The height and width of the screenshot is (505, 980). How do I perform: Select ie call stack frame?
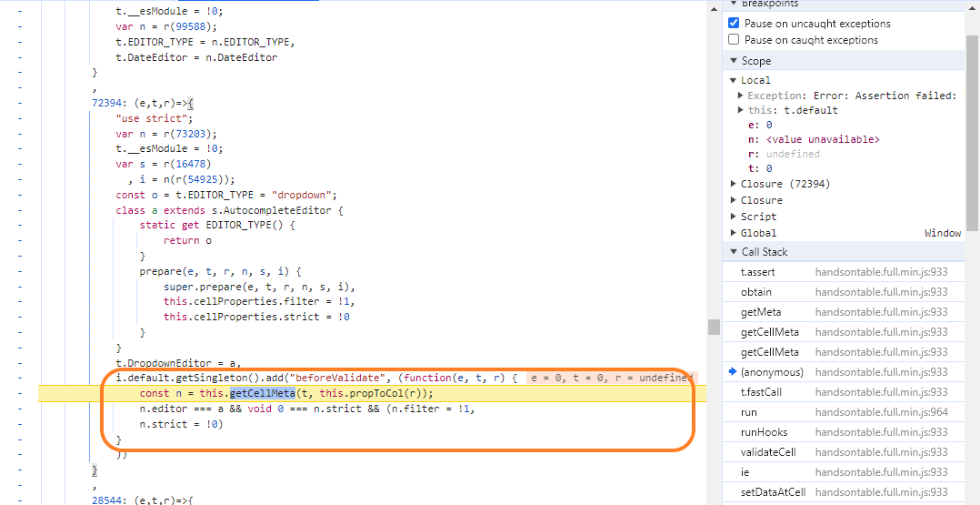click(843, 472)
